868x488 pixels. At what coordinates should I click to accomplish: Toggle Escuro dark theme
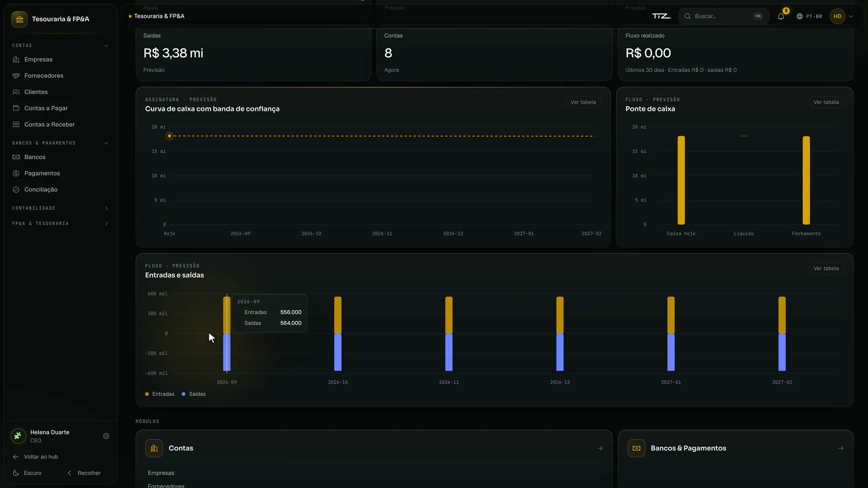(x=27, y=473)
